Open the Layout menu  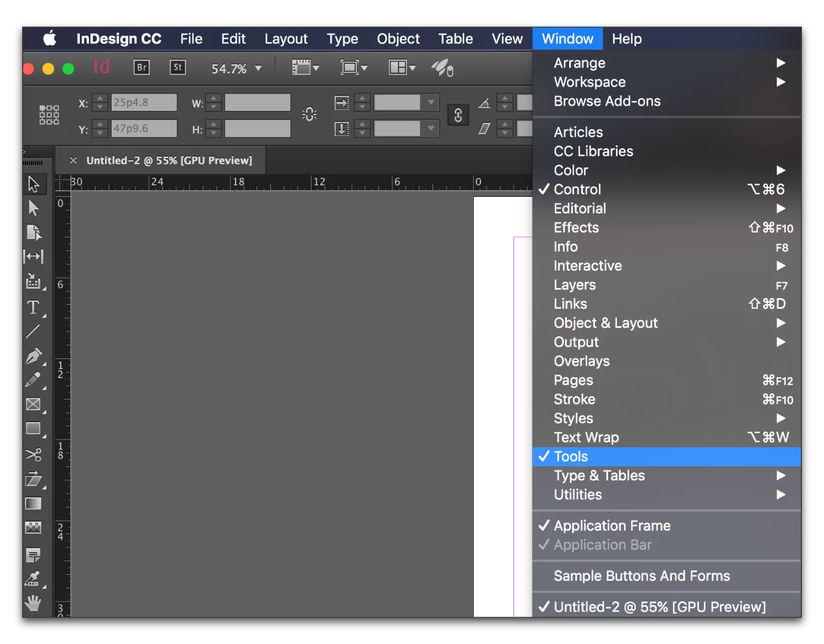pyautogui.click(x=286, y=39)
